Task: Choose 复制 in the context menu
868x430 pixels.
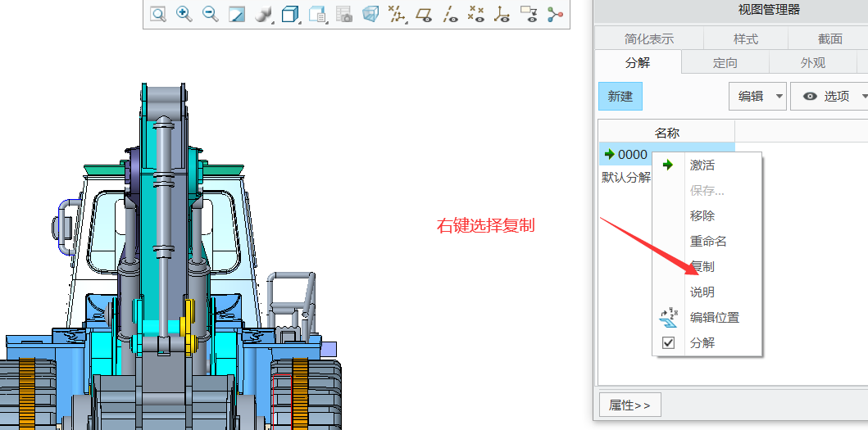Action: point(702,267)
